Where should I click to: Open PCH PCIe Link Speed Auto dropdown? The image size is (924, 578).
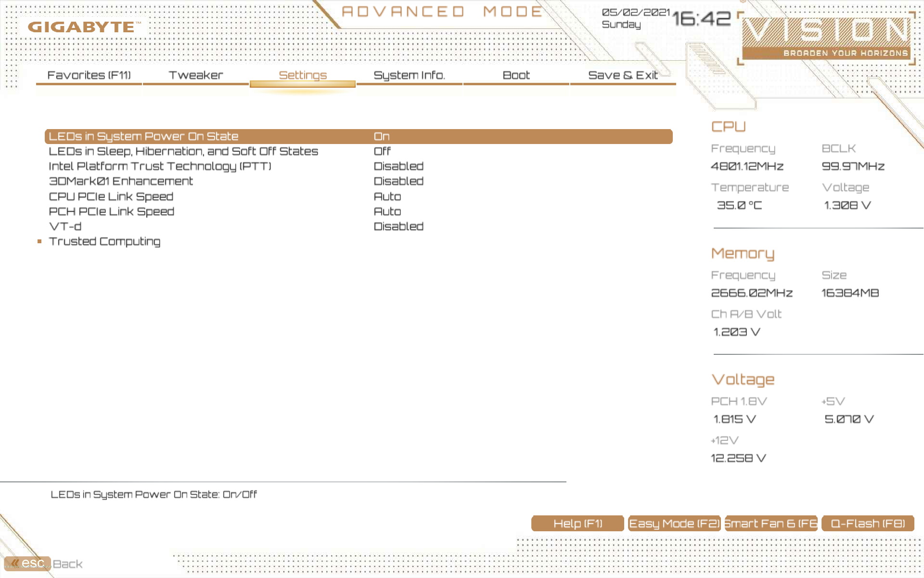point(387,211)
